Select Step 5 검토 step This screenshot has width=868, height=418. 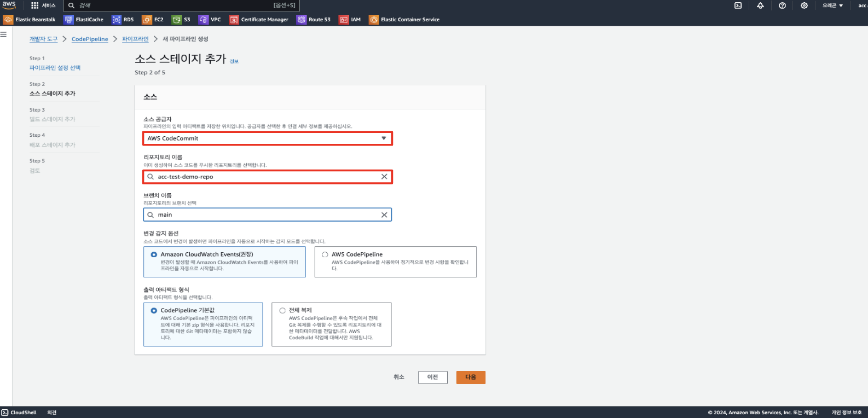point(35,171)
